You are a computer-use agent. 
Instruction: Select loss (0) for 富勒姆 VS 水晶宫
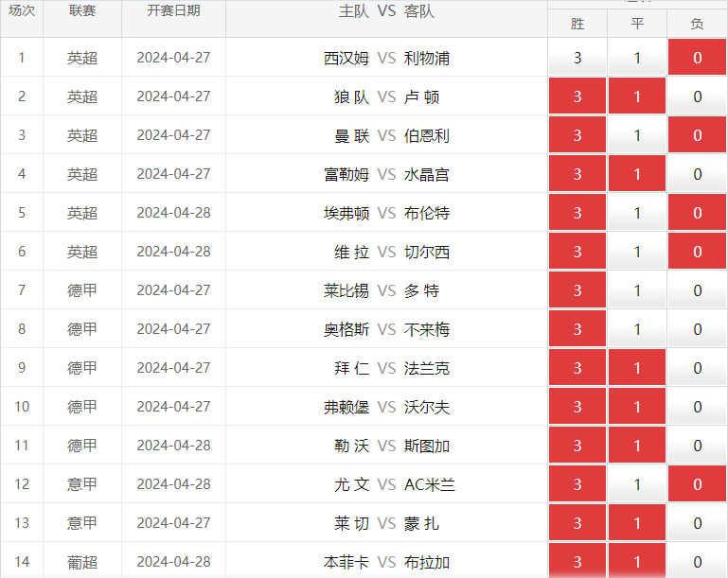pos(698,173)
